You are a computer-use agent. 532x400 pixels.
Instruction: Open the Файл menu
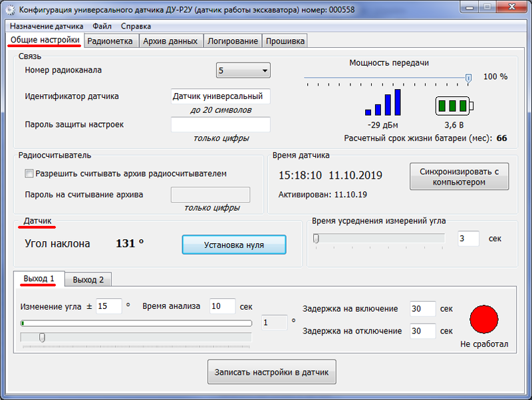click(102, 26)
